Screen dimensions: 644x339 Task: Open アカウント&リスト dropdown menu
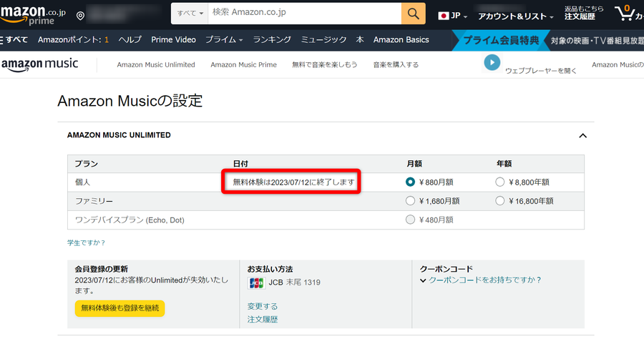(x=515, y=16)
